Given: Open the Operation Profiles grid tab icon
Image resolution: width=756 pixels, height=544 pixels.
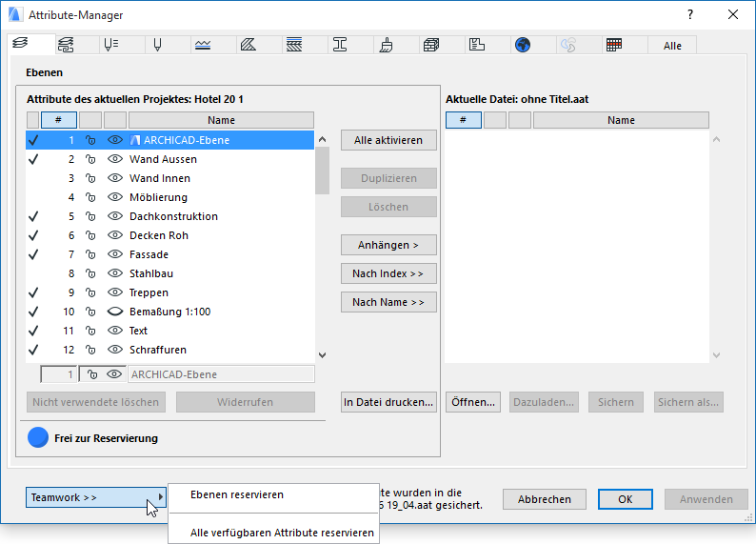Looking at the screenshot, I should 614,45.
